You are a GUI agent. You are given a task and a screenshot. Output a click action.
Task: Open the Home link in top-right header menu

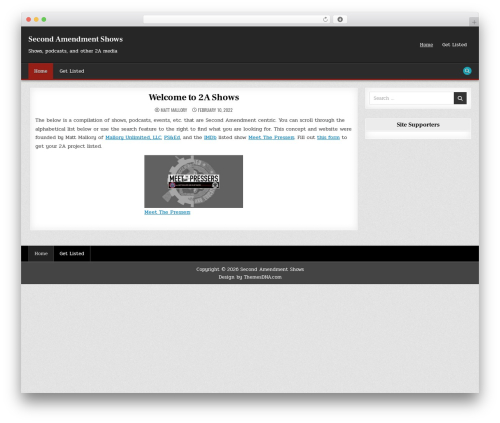426,45
